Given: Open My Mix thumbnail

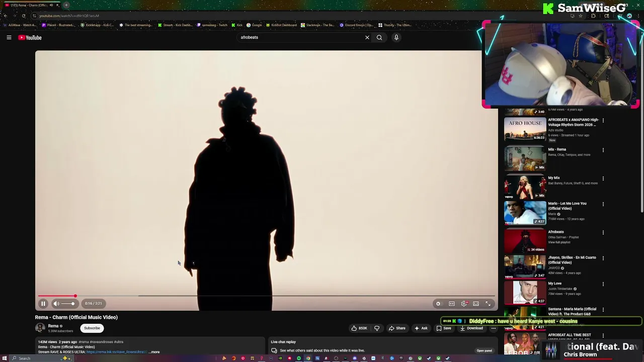Looking at the screenshot, I should point(525,186).
